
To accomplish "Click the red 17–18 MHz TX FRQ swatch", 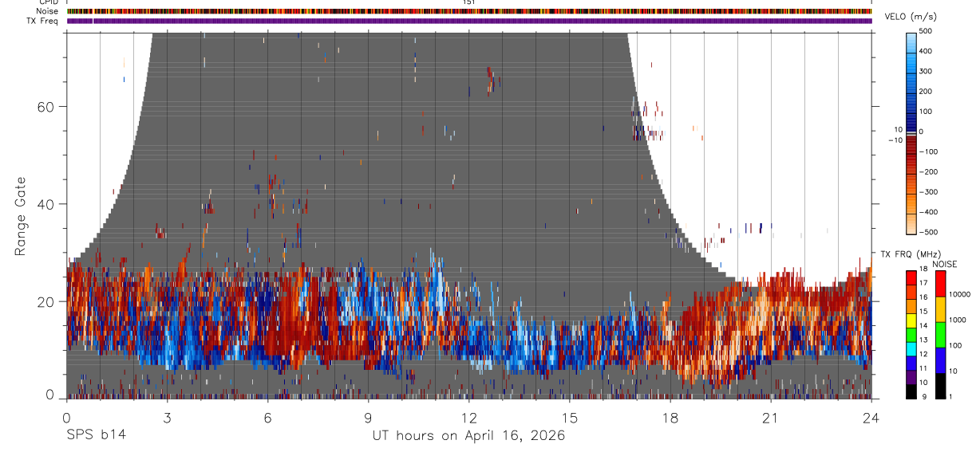I will point(911,278).
